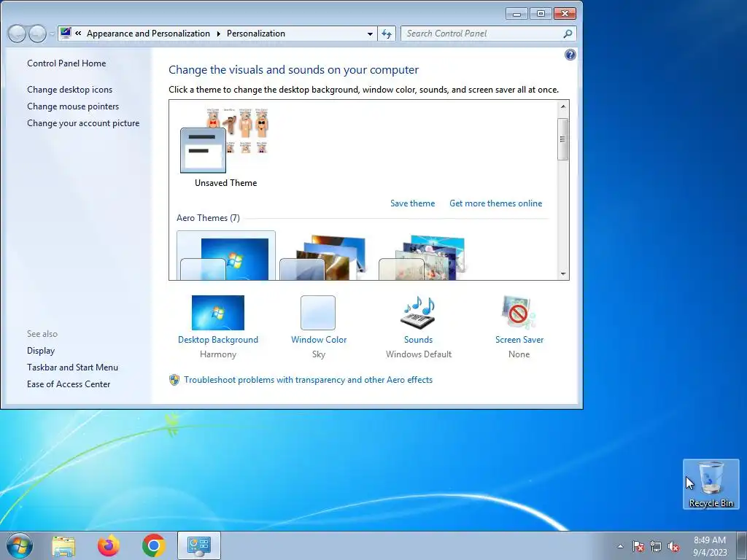747x560 pixels.
Task: Click the taskbar clock showing 8:49 AM
Action: pyautogui.click(x=710, y=546)
